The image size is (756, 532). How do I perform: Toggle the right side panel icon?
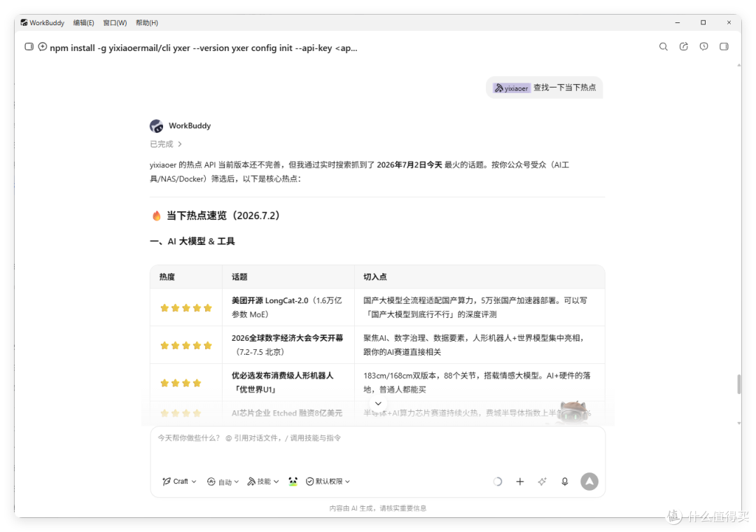tap(724, 47)
